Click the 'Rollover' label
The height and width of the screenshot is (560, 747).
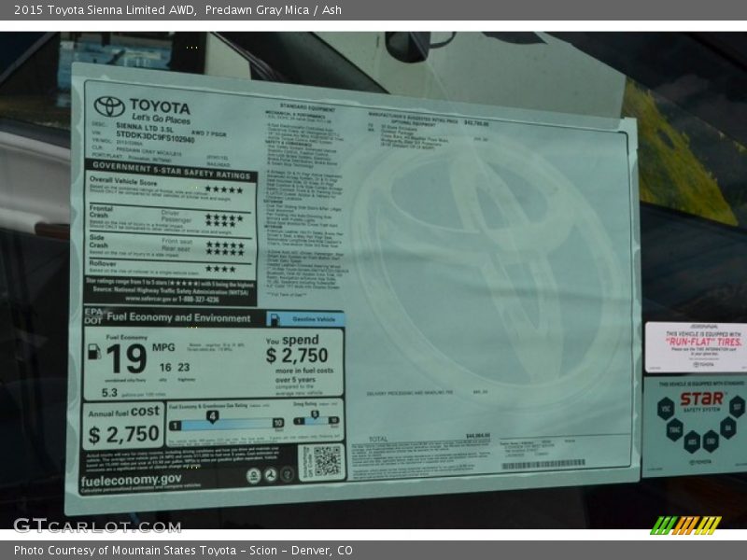pos(103,263)
